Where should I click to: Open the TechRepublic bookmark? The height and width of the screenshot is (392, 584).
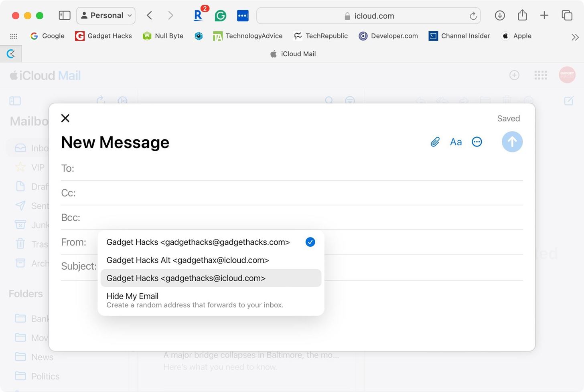coord(320,36)
